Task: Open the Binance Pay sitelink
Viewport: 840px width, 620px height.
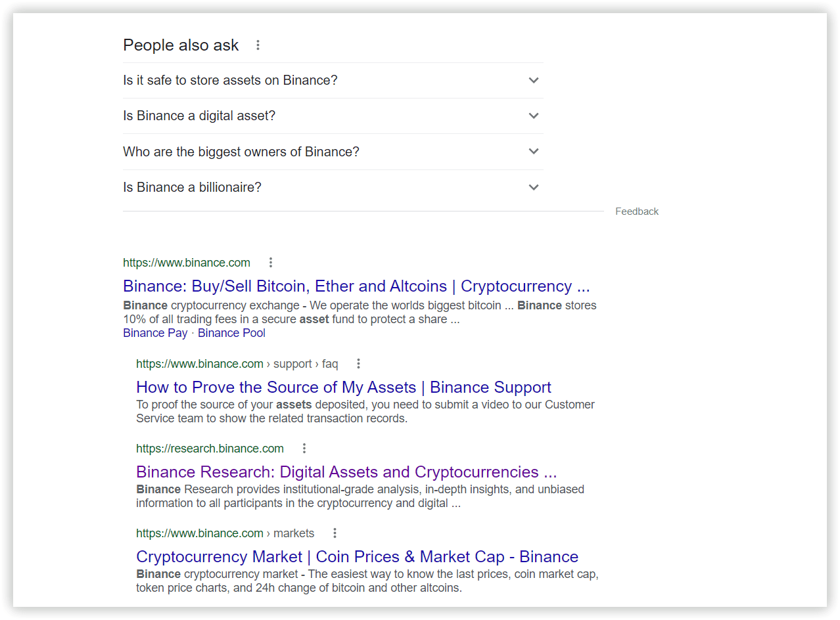Action: click(x=155, y=333)
